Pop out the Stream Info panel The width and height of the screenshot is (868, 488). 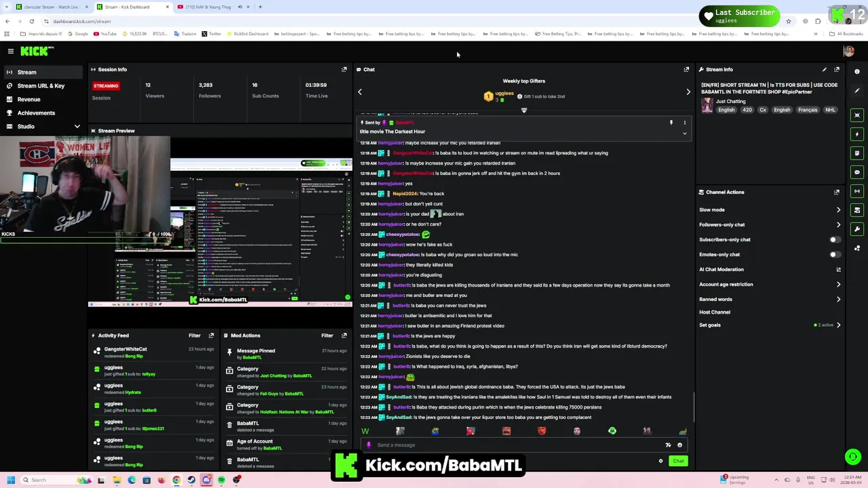837,69
